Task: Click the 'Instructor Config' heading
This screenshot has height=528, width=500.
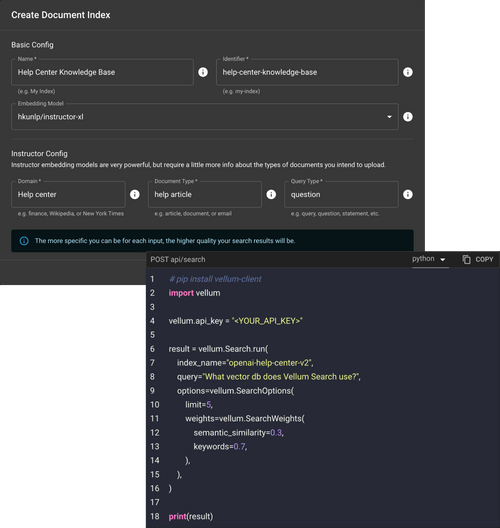Action: pyautogui.click(x=39, y=154)
